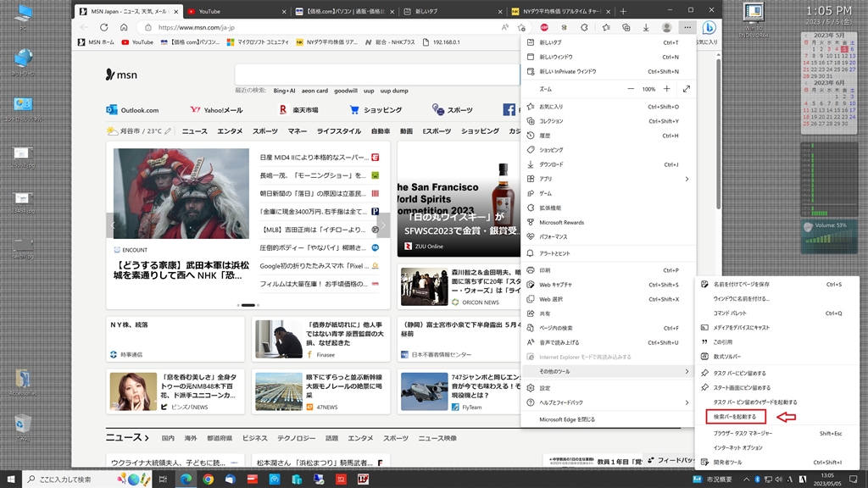The width and height of the screenshot is (868, 488).
Task: Click the downloads arrow icon in toolbar
Action: point(646,27)
